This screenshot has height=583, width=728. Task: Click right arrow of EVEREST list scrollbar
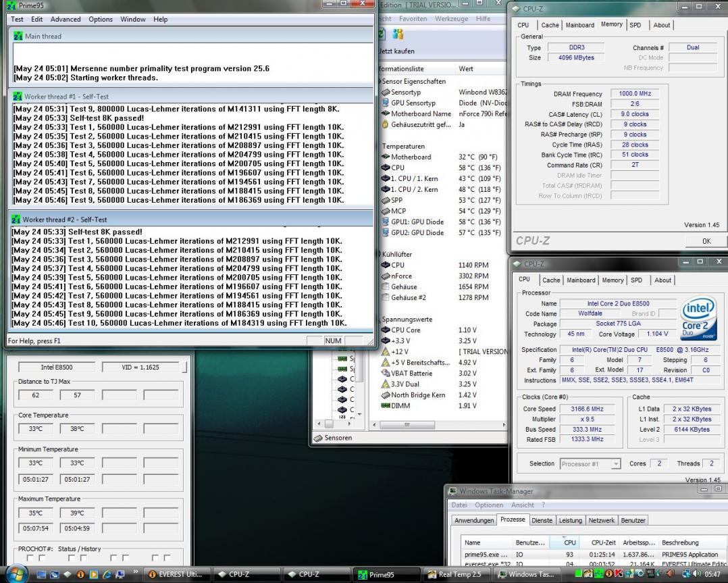[504, 425]
